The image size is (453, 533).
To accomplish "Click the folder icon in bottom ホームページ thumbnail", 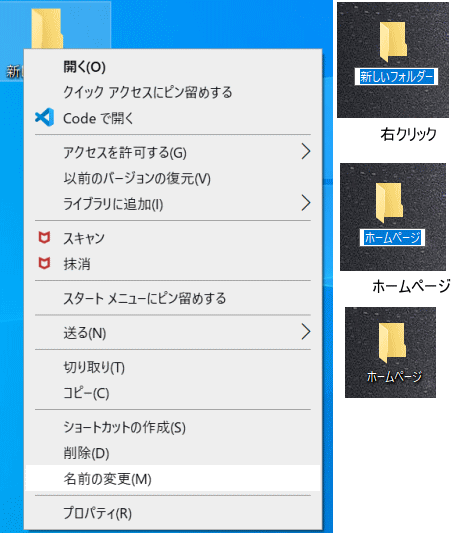I will click(392, 343).
